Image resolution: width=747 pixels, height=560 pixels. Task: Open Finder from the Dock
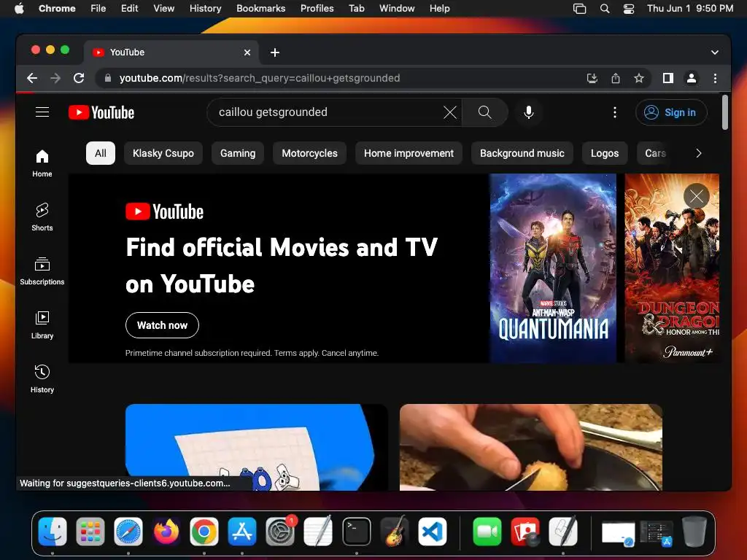[x=53, y=532]
